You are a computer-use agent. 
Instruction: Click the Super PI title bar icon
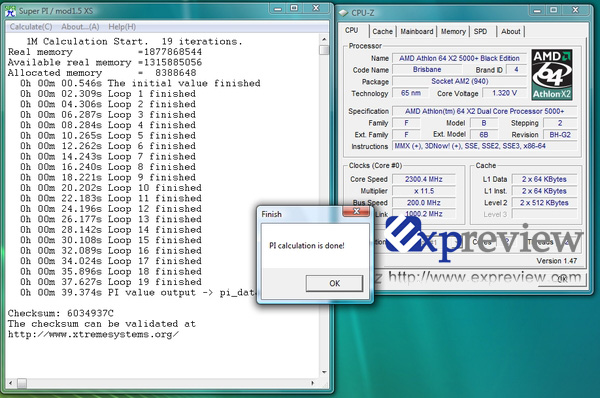tap(10, 11)
